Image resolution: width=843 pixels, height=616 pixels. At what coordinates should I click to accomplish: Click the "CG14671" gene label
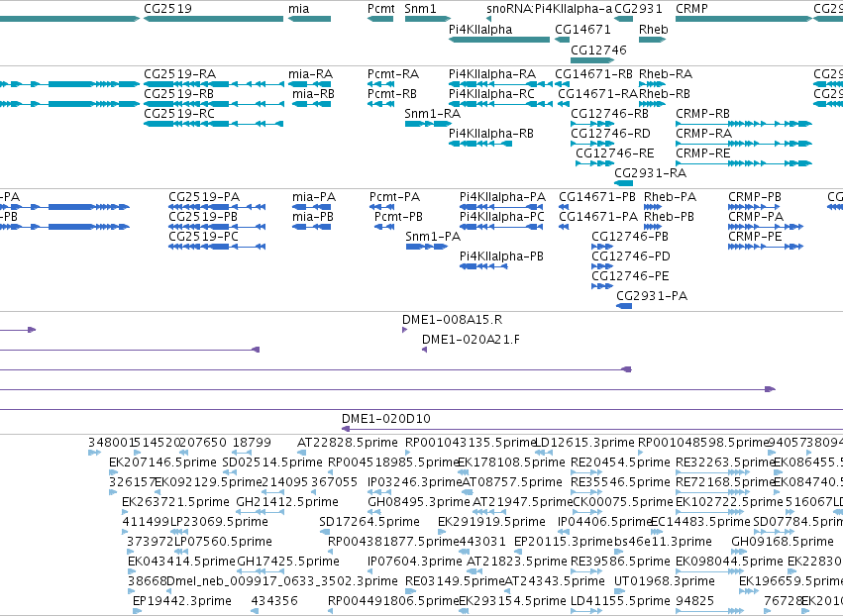[582, 30]
